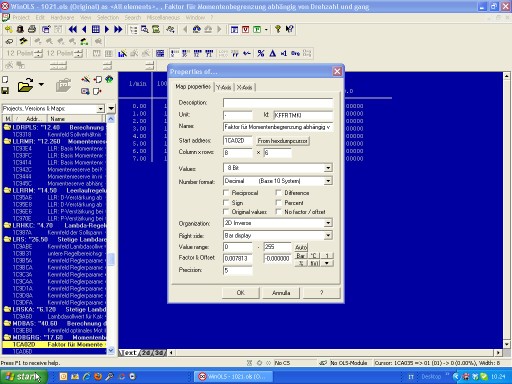Click the magnifier search-window icon in toolbar

point(145,29)
